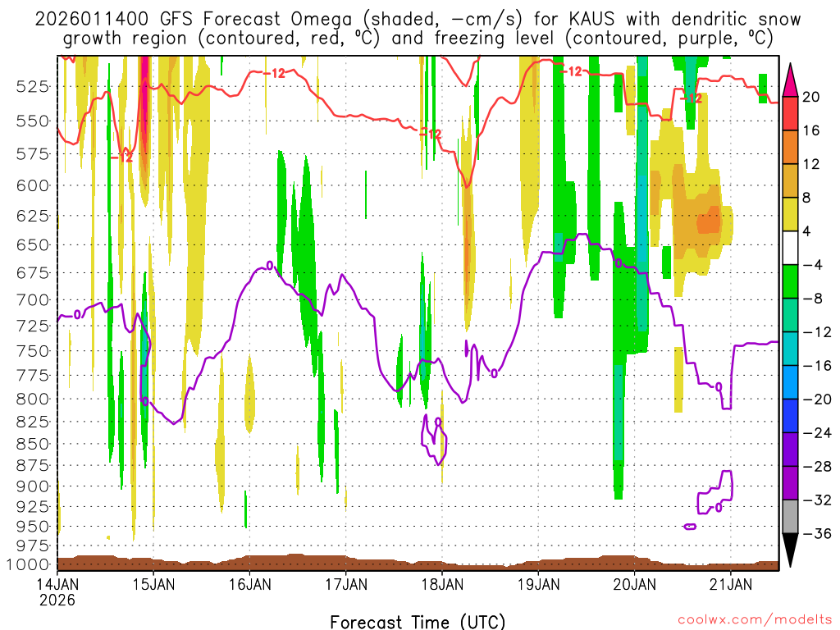This screenshot has width=840, height=630.
Task: Click the colorbar value label -36
Action: 816,533
